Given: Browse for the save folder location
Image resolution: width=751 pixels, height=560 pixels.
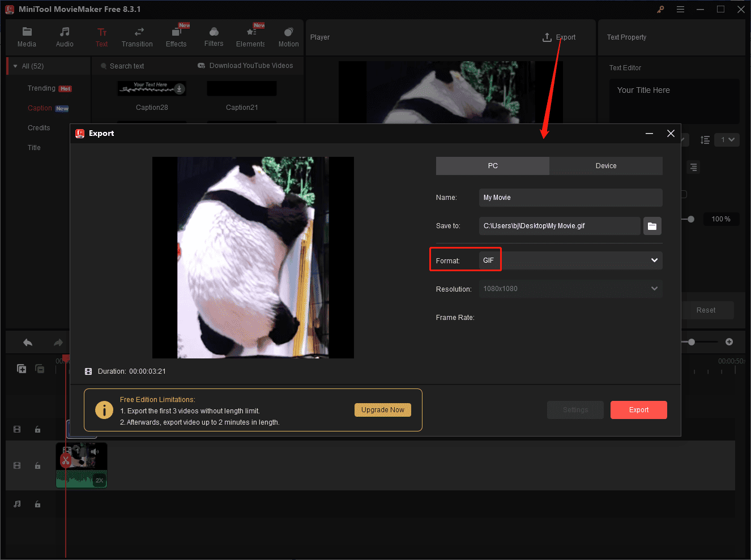Looking at the screenshot, I should pyautogui.click(x=652, y=226).
